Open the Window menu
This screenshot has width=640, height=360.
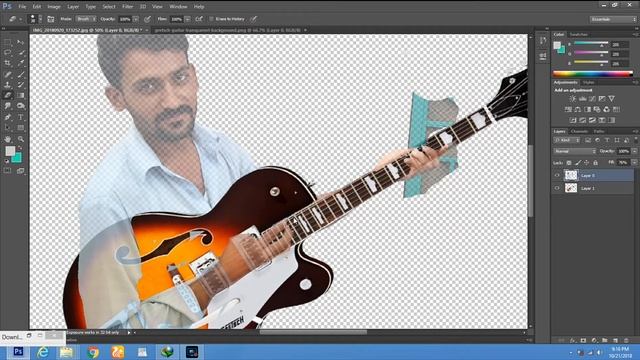[178, 7]
